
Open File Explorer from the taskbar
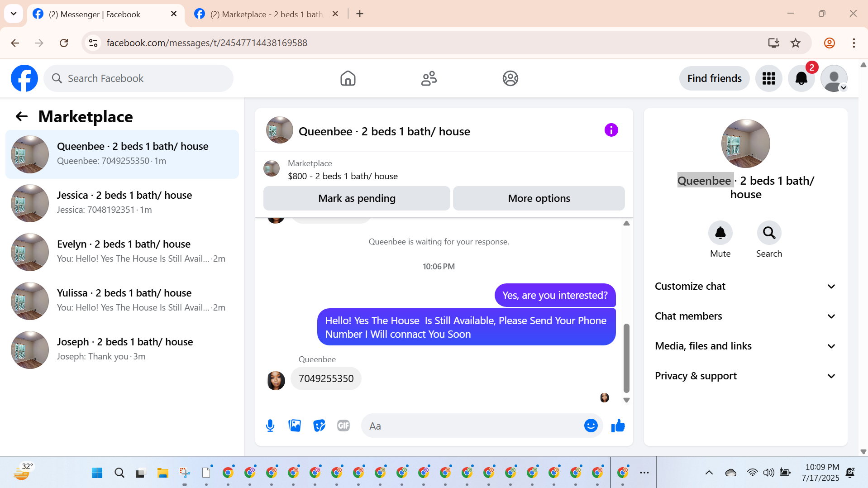click(162, 473)
